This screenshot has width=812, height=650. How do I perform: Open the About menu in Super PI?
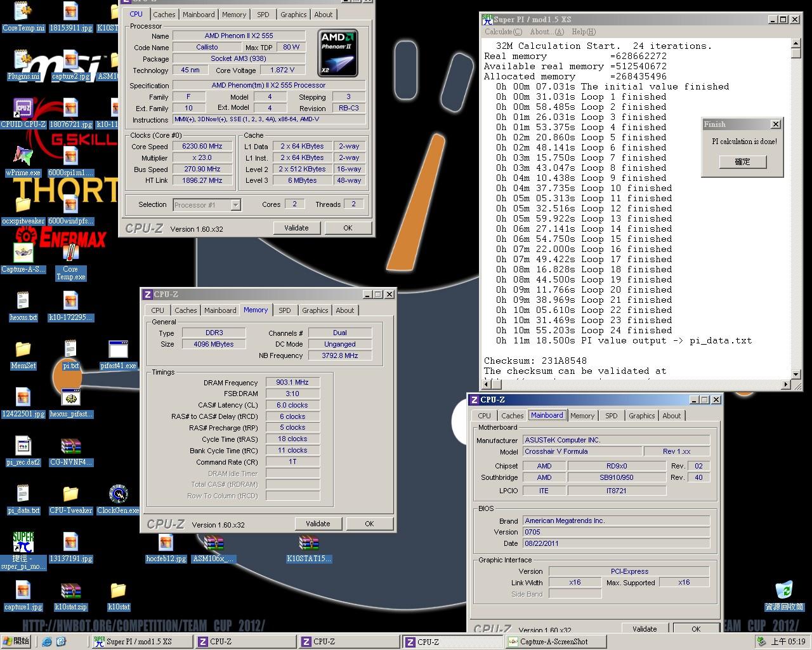(x=546, y=32)
